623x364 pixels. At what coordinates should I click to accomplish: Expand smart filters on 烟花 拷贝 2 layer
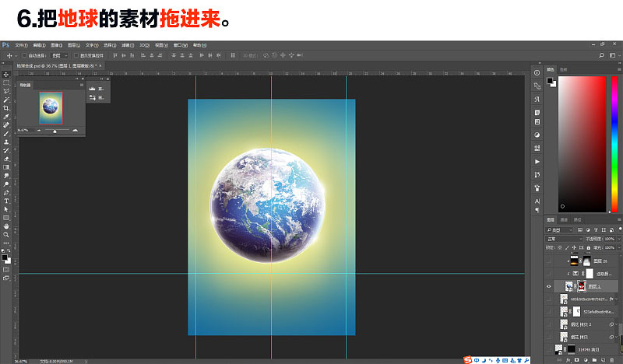(x=616, y=324)
